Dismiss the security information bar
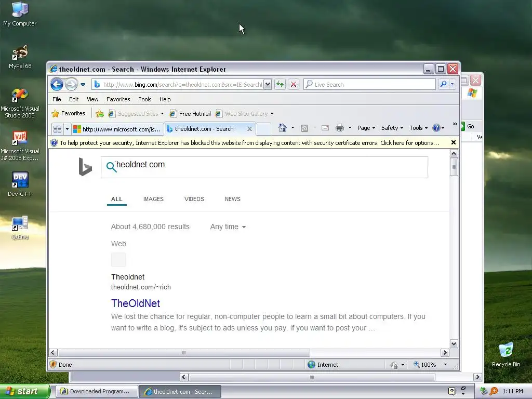The image size is (532, 399). point(453,142)
